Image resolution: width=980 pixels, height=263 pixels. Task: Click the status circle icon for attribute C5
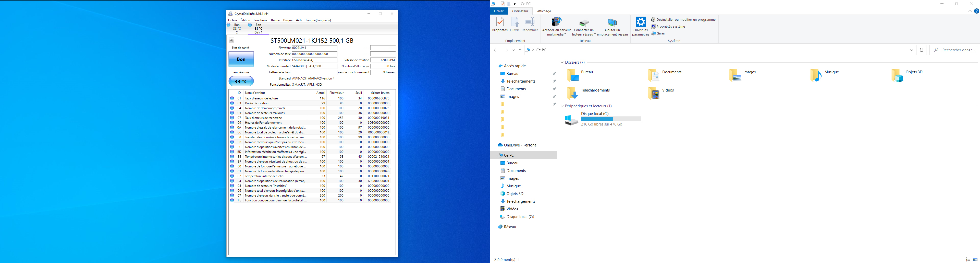[x=232, y=186]
